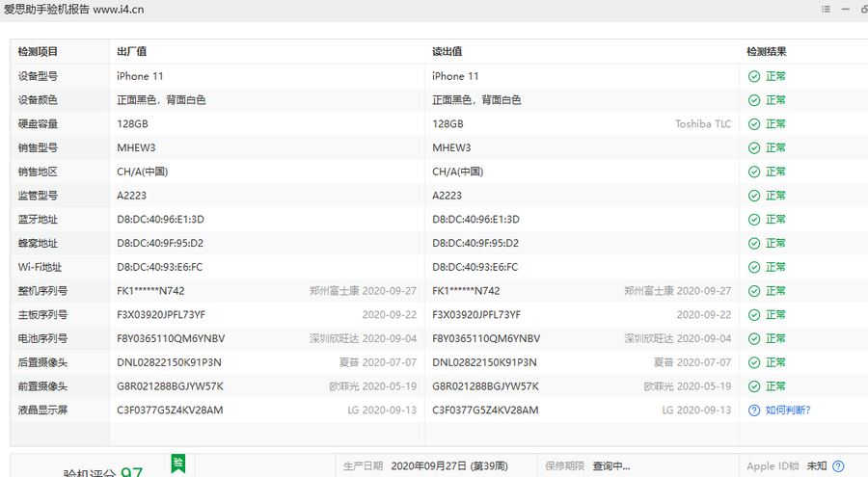Click green check icon in 蓝牙地址 row
Screen dimensions: 868x477
pos(754,219)
